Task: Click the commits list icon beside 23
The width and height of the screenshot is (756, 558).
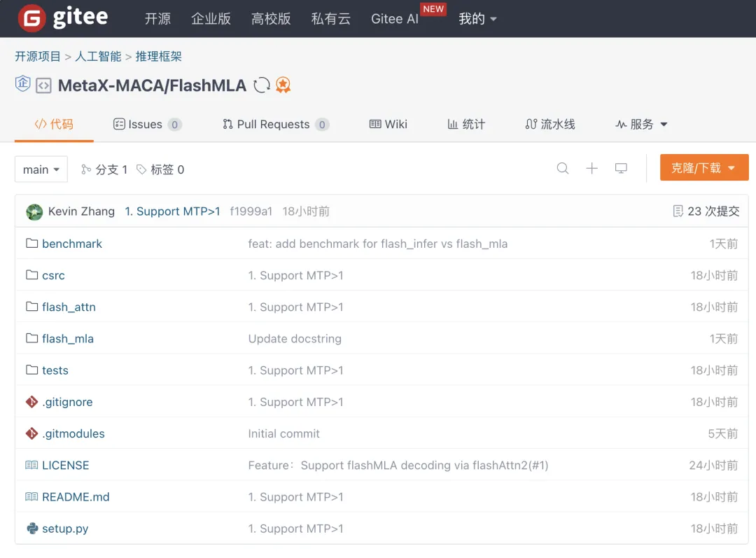Action: point(678,211)
